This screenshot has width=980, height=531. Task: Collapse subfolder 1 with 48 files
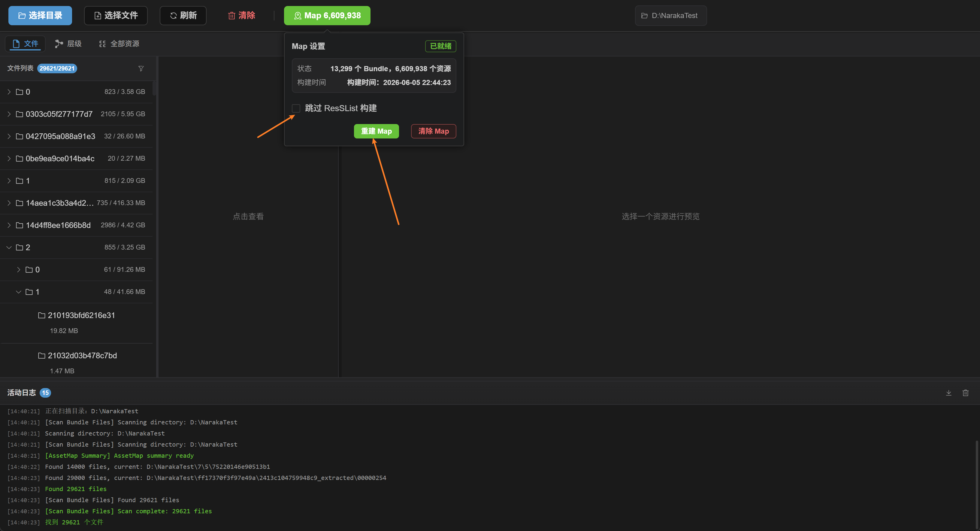coord(18,292)
